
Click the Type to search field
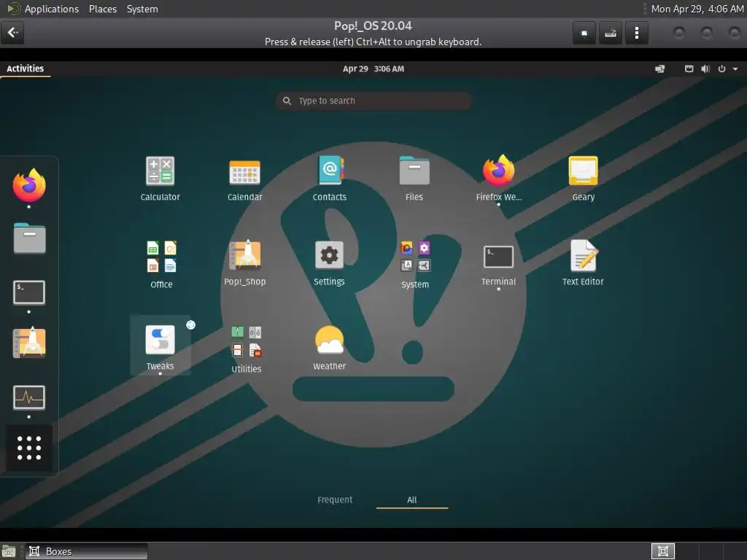pos(373,101)
